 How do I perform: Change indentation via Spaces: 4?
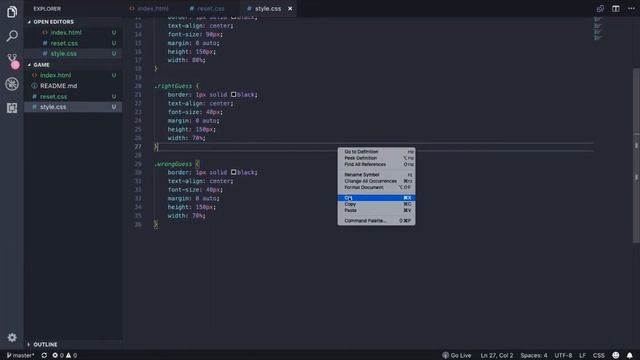coord(533,356)
